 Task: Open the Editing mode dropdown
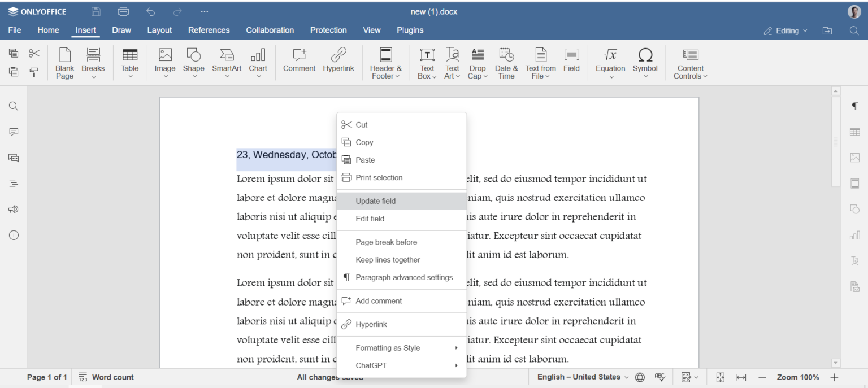point(785,32)
